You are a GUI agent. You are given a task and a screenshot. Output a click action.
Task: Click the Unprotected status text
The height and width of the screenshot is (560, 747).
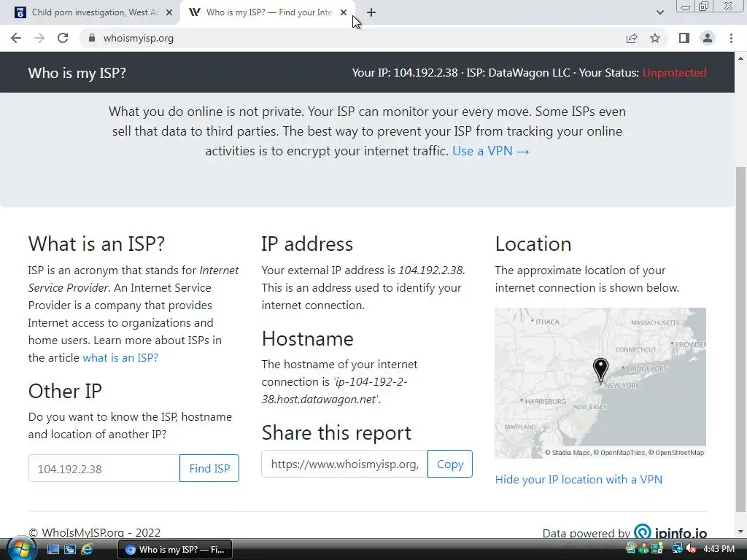pyautogui.click(x=674, y=73)
